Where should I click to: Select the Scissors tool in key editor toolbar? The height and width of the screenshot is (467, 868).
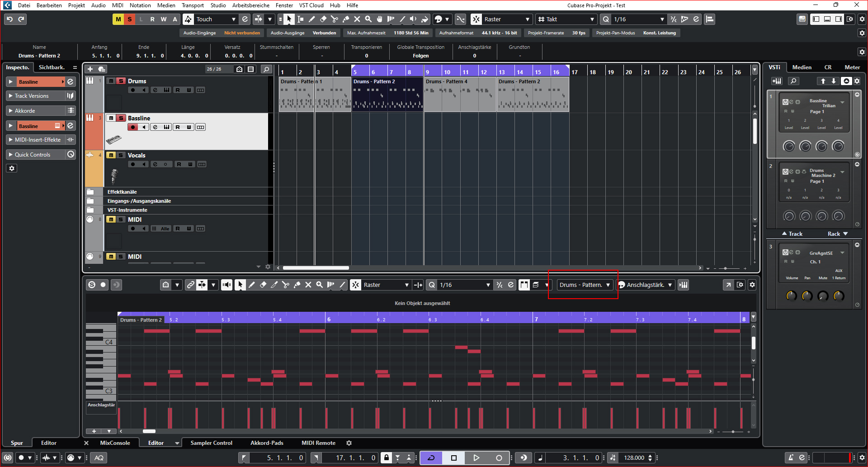pos(286,285)
